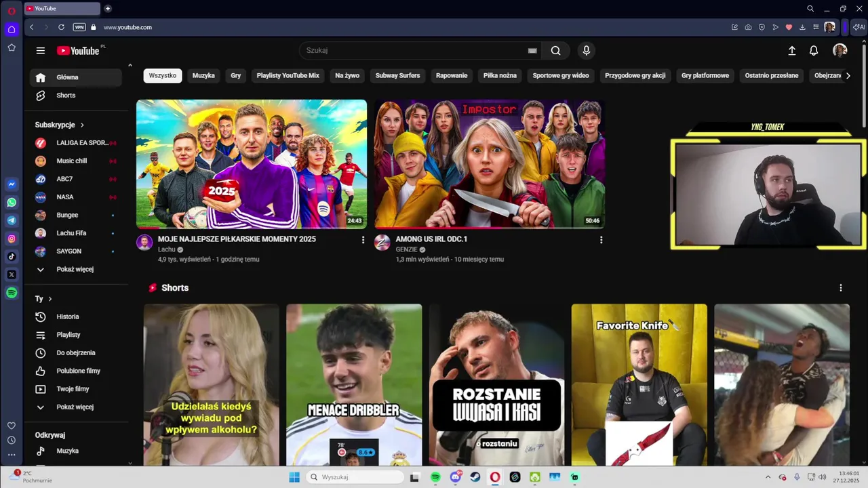Expand Pokaż więcej under Polubione filmy section
The width and height of the screenshot is (868, 488).
pyautogui.click(x=75, y=407)
